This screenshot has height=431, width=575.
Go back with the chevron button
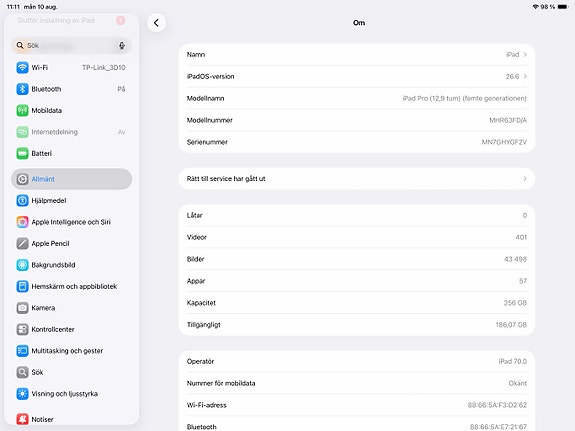(157, 23)
